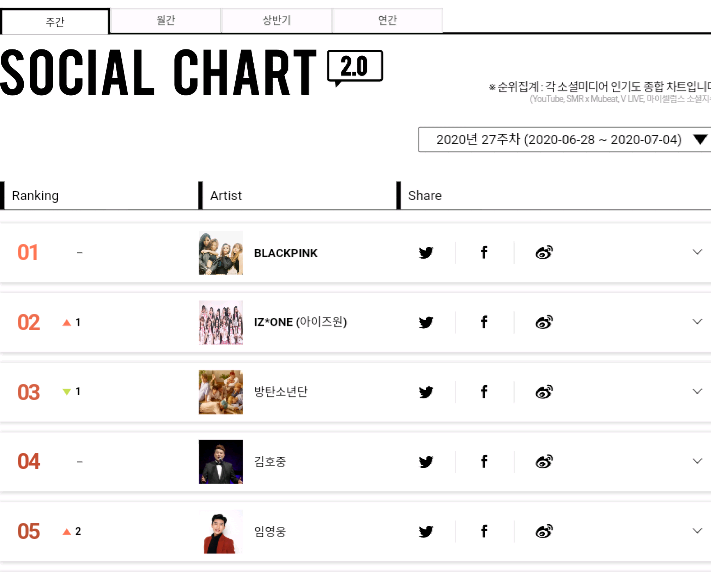
Task: Share BLACKPINK on Twitter
Action: [x=426, y=253]
